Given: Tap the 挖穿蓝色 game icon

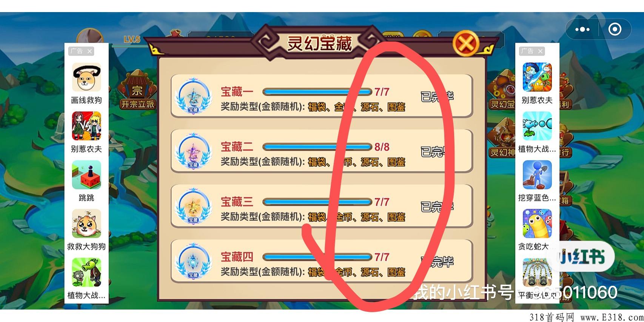Looking at the screenshot, I should (x=537, y=175).
